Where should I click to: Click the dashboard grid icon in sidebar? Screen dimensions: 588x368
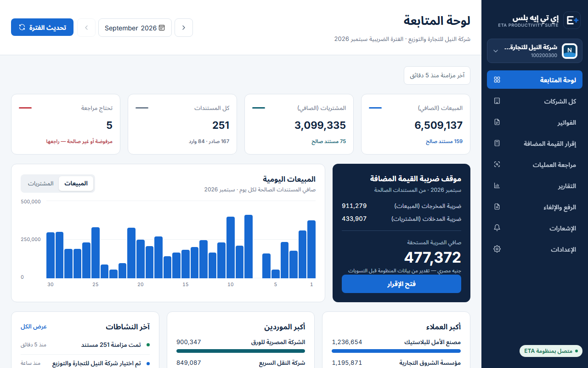(x=497, y=80)
